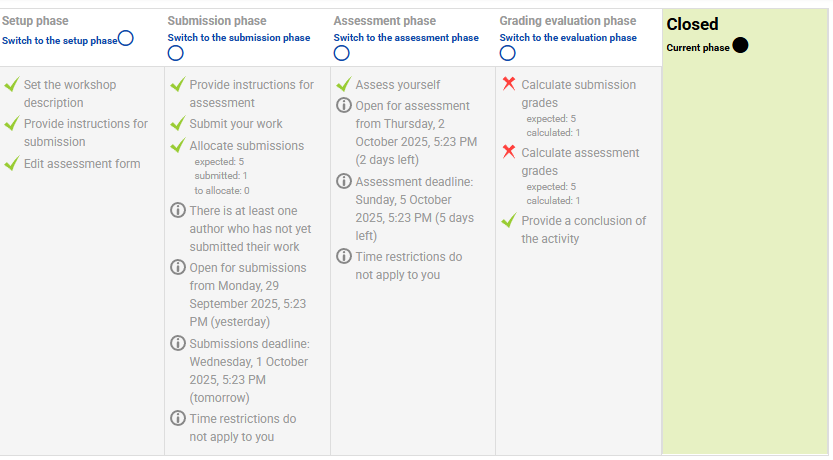Click info icon beside 'There is at least one author'
Viewport: 833px width, 460px height.
point(178,210)
